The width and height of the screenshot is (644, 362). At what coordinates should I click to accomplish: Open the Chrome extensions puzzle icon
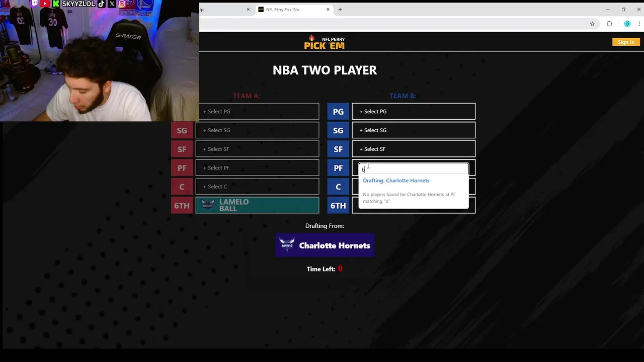pyautogui.click(x=609, y=24)
